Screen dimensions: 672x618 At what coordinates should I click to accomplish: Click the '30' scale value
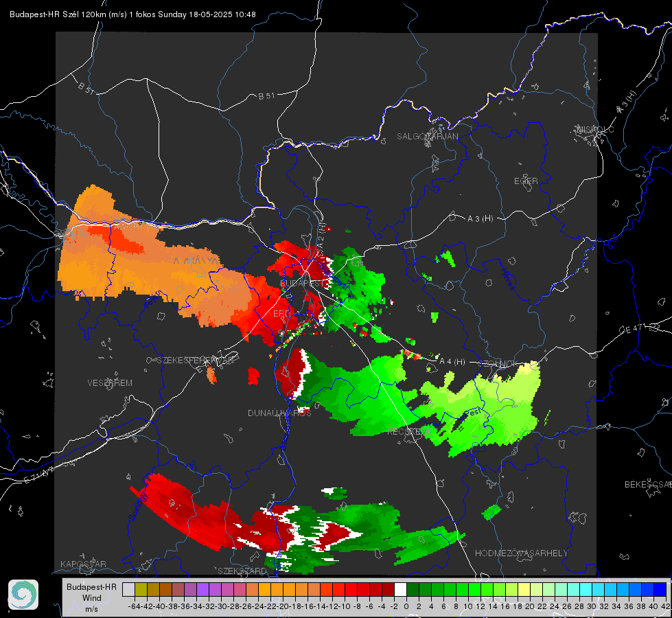pos(592,606)
